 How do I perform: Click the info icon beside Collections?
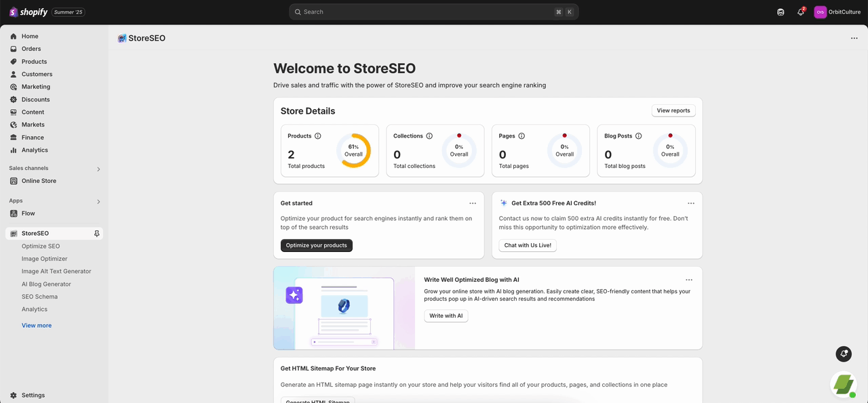[429, 136]
